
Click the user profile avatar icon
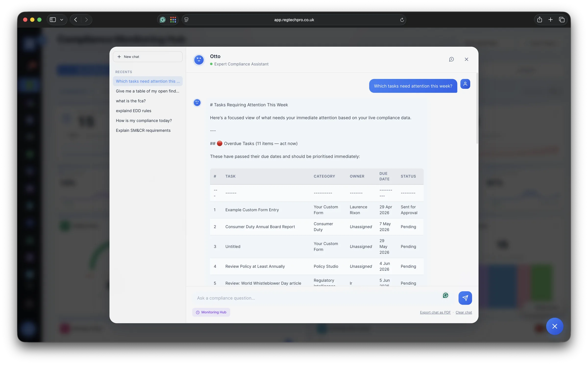465,84
